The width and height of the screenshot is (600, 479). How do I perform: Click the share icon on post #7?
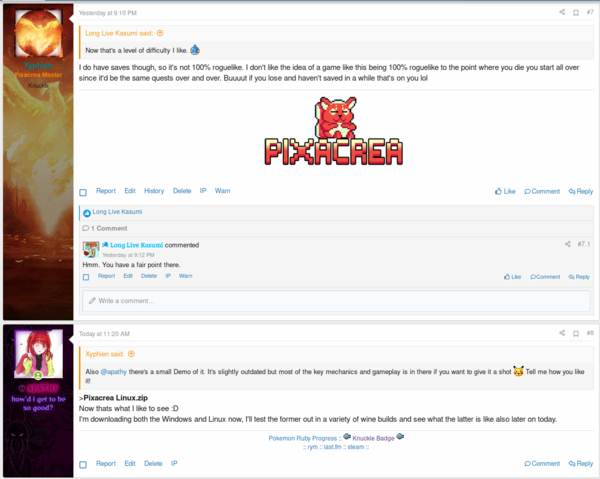562,12
